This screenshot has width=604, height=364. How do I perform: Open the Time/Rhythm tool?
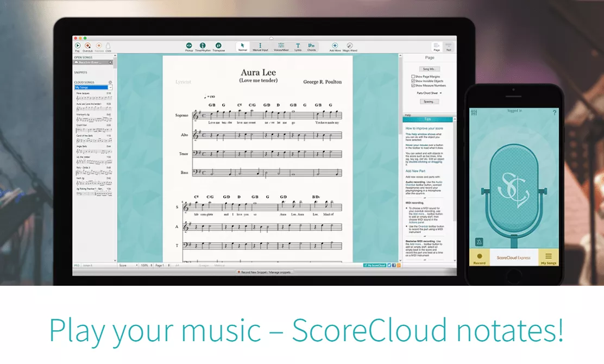203,46
